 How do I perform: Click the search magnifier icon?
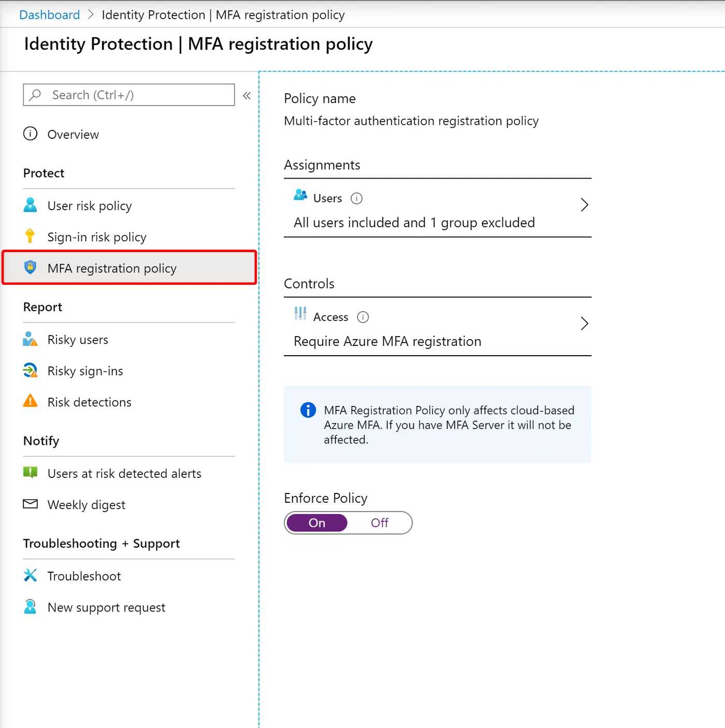(35, 95)
